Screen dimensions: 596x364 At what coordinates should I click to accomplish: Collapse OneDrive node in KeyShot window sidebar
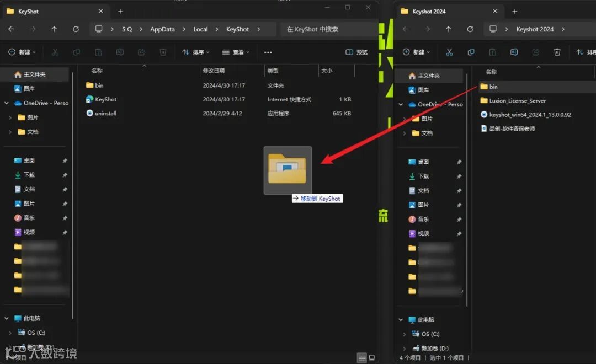[x=7, y=103]
